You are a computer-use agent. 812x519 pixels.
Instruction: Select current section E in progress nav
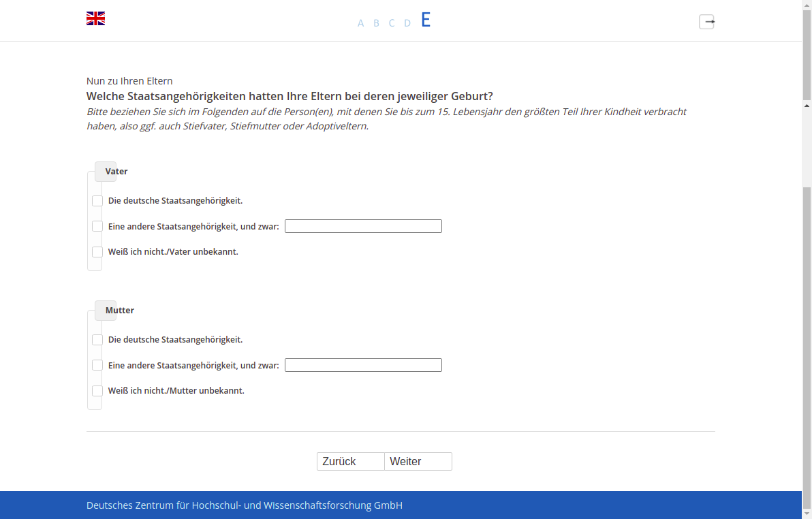click(x=426, y=20)
